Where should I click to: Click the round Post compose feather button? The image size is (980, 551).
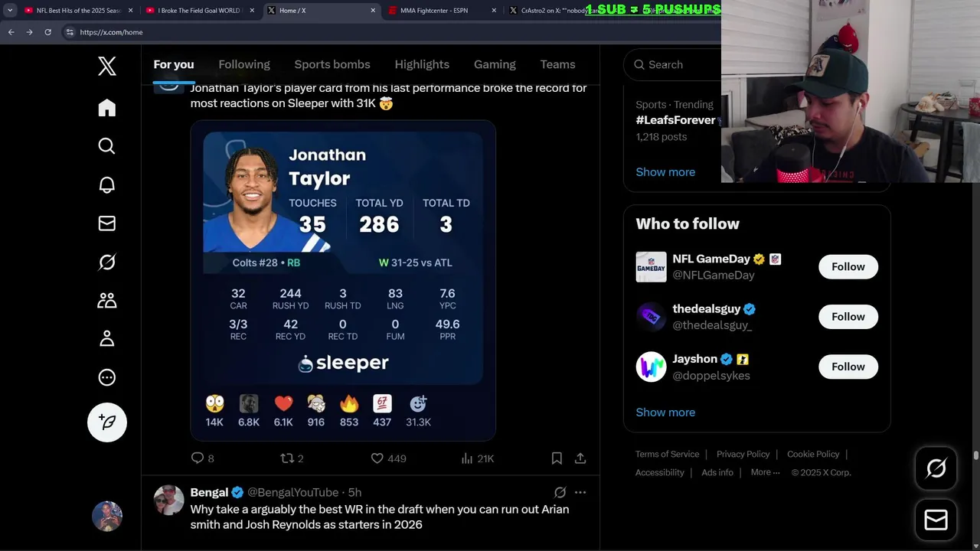pos(107,422)
